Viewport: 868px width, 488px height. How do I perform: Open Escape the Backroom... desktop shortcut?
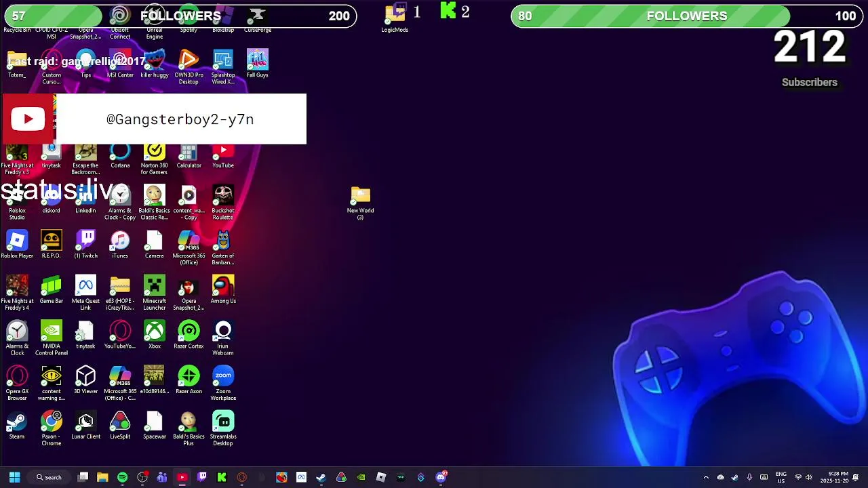(x=85, y=159)
